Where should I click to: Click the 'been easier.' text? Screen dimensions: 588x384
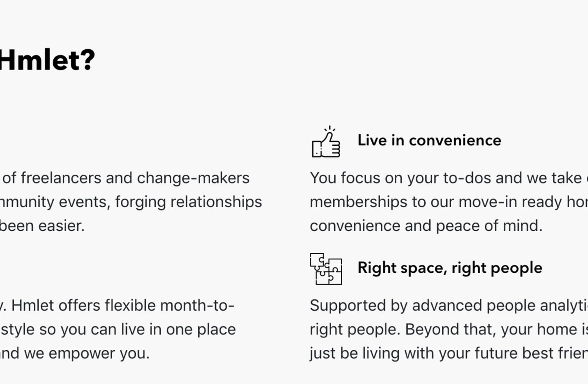(x=42, y=226)
